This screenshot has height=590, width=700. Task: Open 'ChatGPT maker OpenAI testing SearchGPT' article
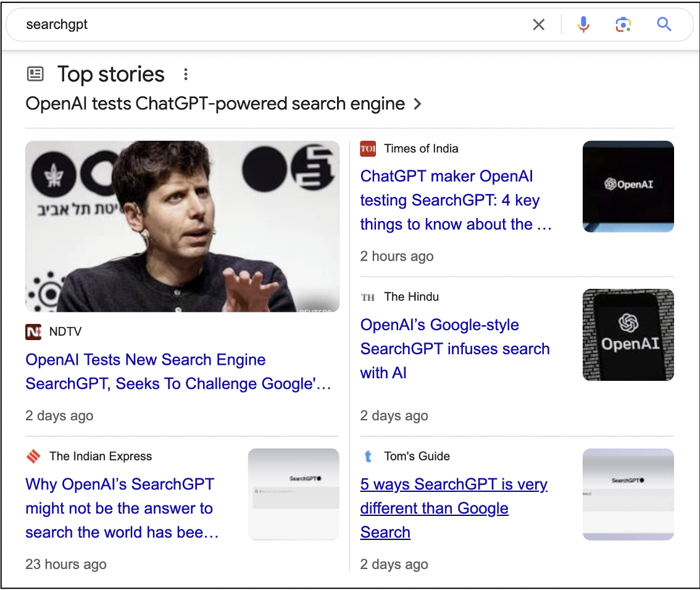(x=456, y=200)
